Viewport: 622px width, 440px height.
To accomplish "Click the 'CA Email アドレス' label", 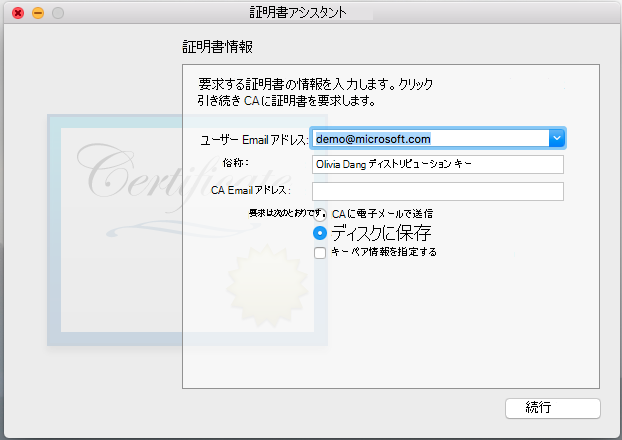I will point(251,190).
